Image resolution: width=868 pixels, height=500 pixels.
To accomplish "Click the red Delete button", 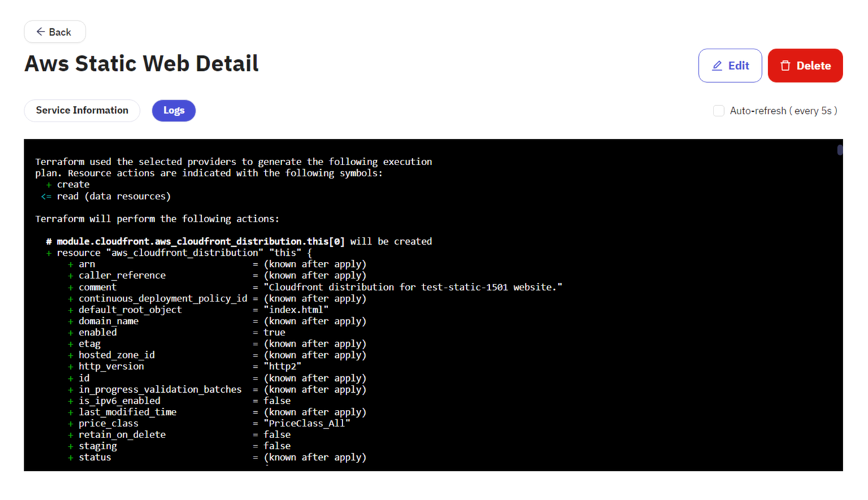I will (805, 66).
